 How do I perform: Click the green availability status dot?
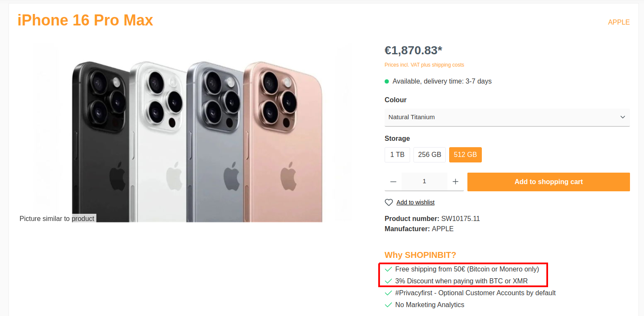click(387, 81)
